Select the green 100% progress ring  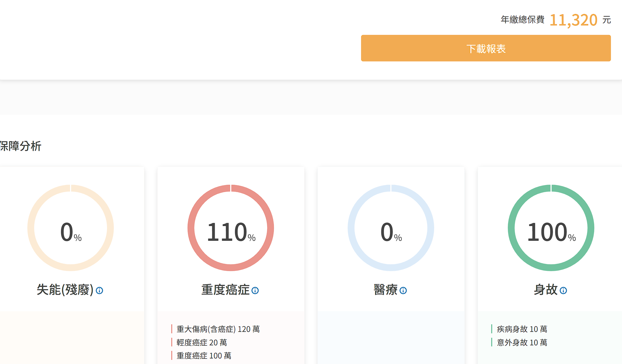(551, 228)
